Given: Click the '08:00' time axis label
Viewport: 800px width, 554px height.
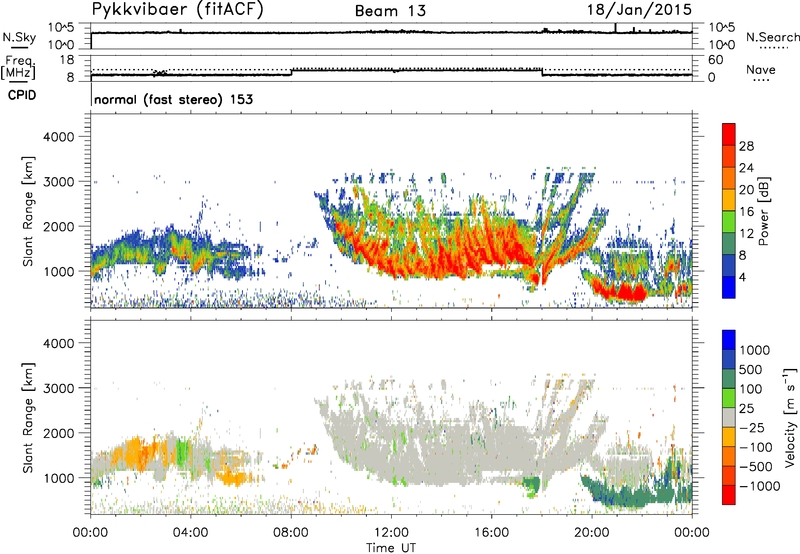Looking at the screenshot, I should [291, 533].
